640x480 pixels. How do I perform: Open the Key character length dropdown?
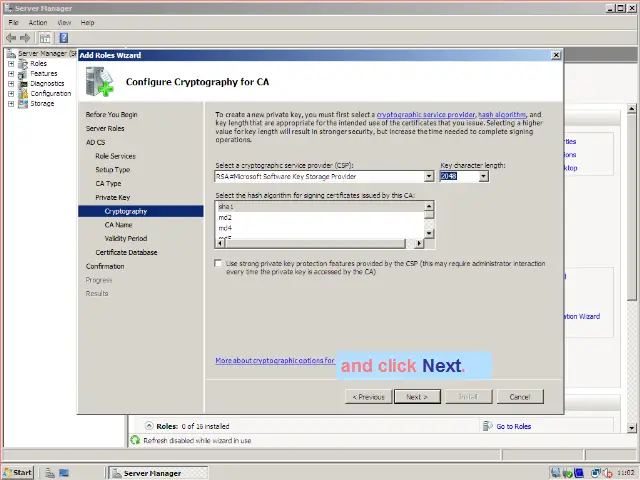tap(483, 176)
